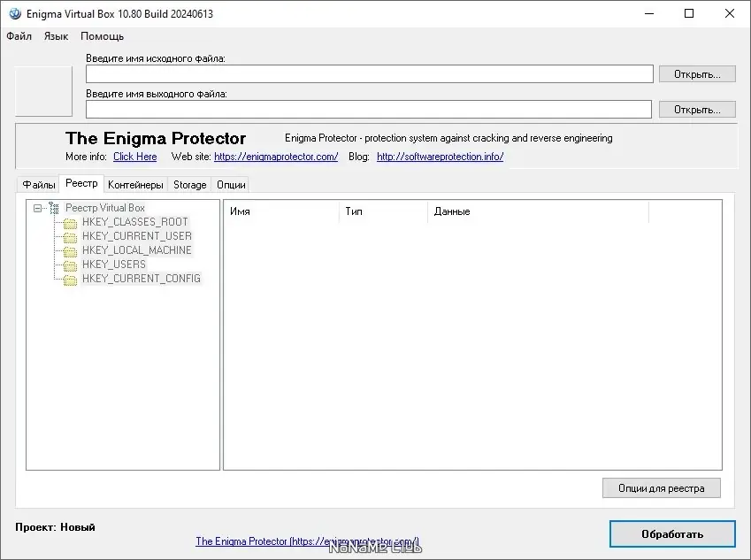Collapse the Реестр Virtual Box tree node

38,208
